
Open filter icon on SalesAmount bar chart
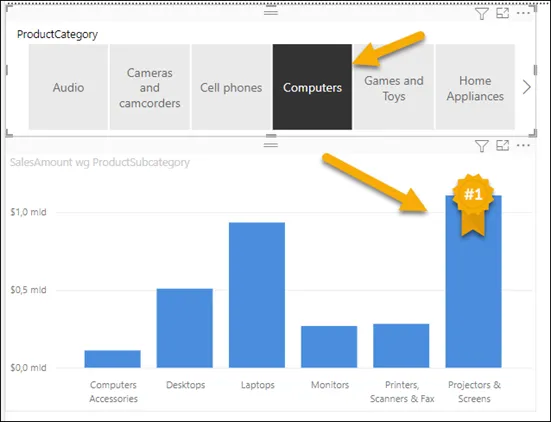pyautogui.click(x=481, y=146)
